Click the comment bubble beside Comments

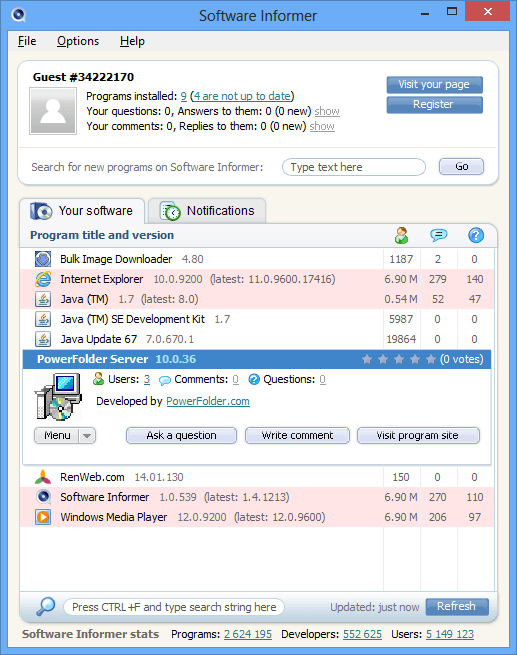click(x=165, y=380)
